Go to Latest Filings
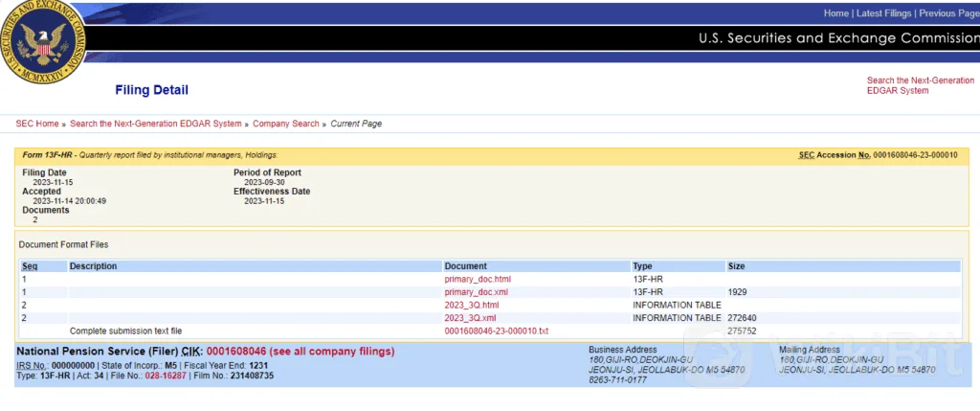 (x=883, y=13)
